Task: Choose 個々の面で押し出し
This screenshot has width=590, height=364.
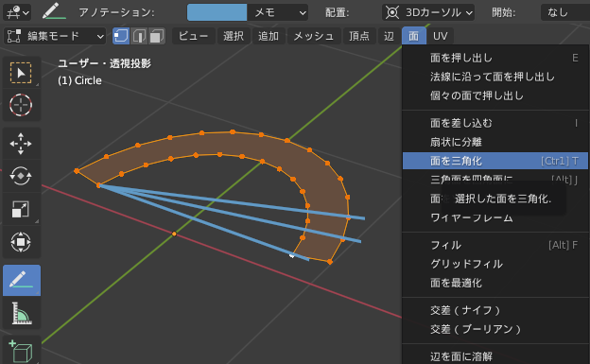Action: [x=495, y=95]
